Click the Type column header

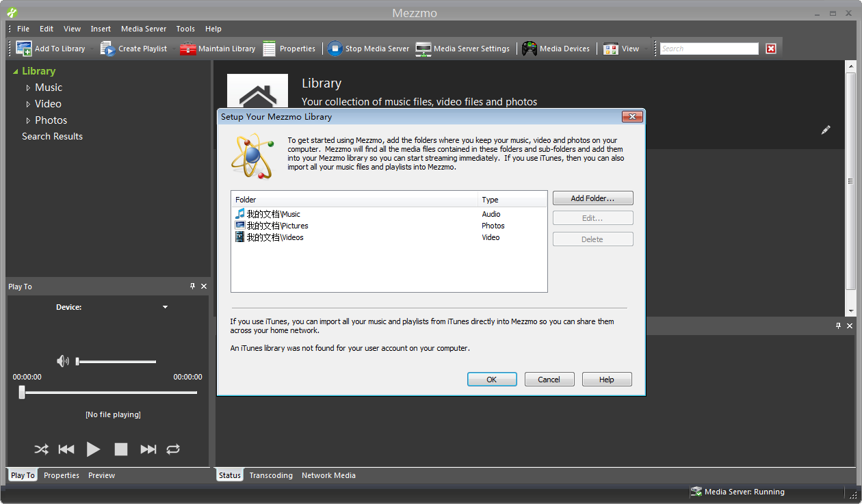point(512,200)
